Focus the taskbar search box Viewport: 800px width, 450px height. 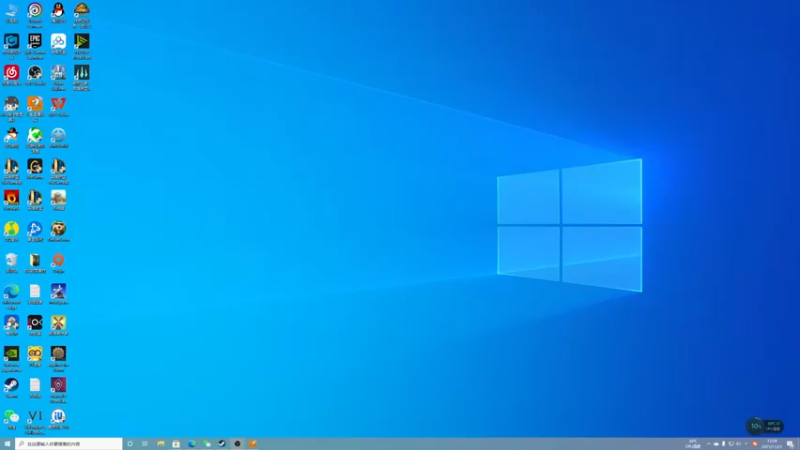pyautogui.click(x=69, y=444)
